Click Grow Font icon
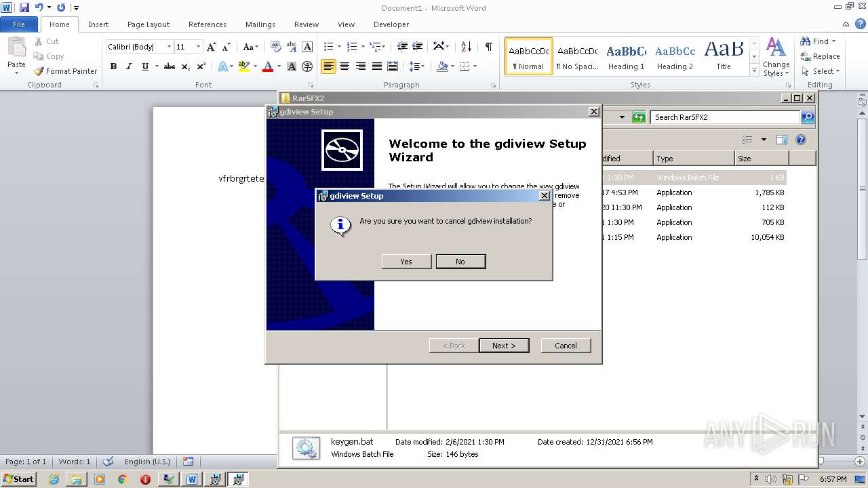The image size is (868, 488). pos(212,47)
